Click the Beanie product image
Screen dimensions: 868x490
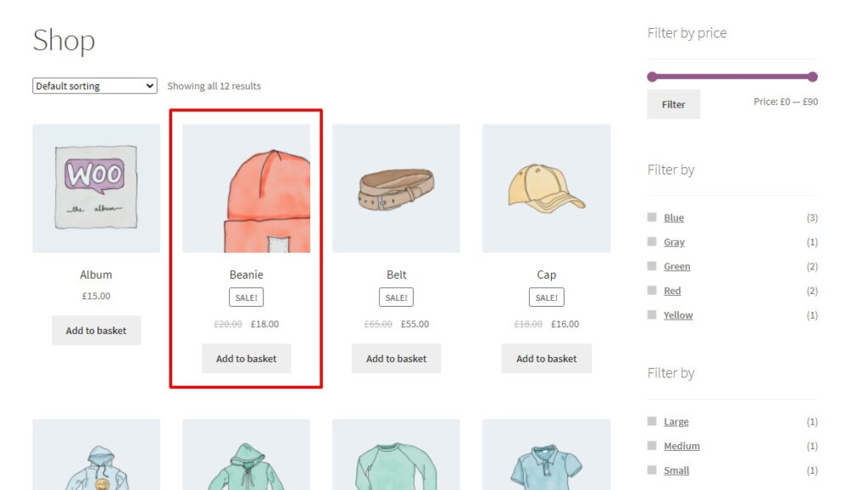pos(246,187)
